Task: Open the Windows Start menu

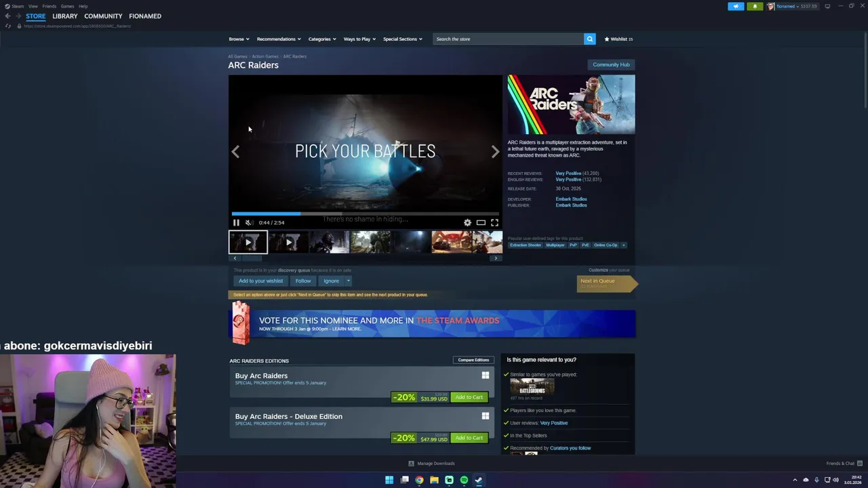Action: click(x=389, y=480)
